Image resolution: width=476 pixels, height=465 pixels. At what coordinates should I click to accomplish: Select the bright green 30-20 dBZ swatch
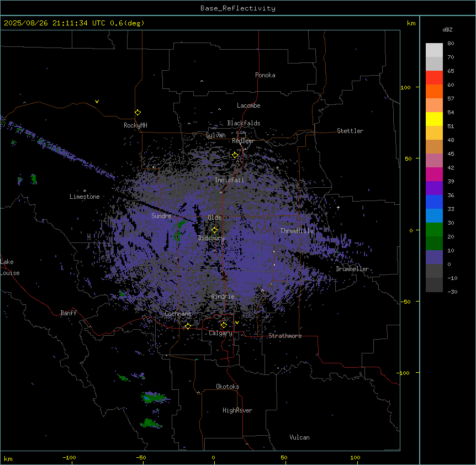point(434,230)
